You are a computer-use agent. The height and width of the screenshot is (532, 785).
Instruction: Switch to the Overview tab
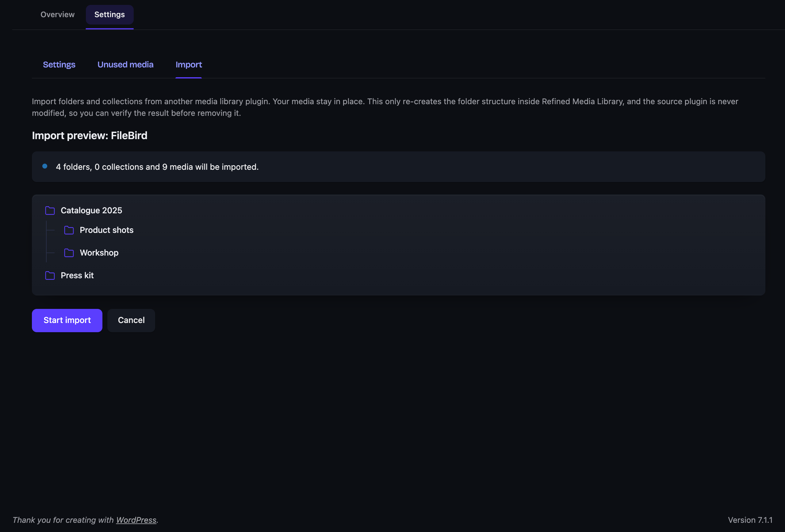point(57,14)
